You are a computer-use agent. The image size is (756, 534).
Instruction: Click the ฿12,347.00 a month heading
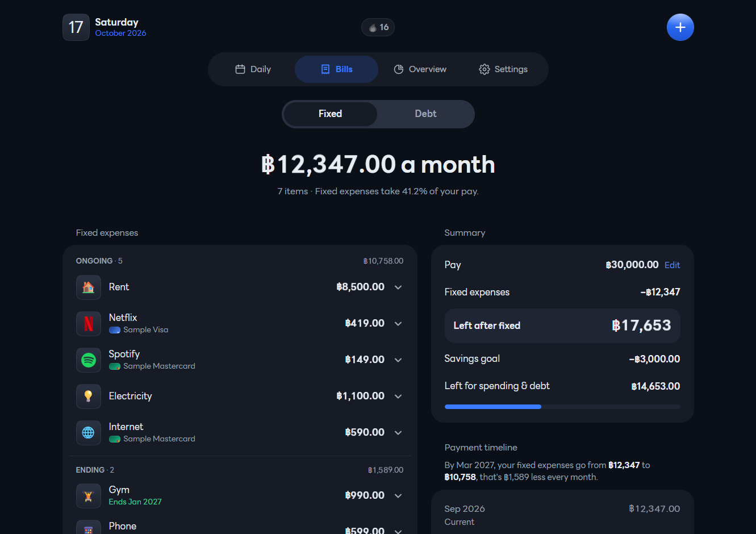click(378, 165)
